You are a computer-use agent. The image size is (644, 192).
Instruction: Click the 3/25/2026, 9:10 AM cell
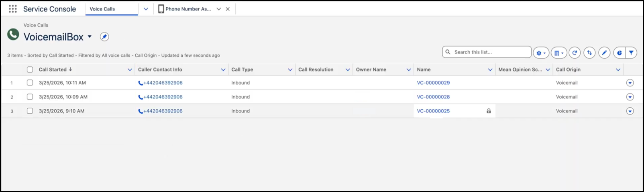61,111
